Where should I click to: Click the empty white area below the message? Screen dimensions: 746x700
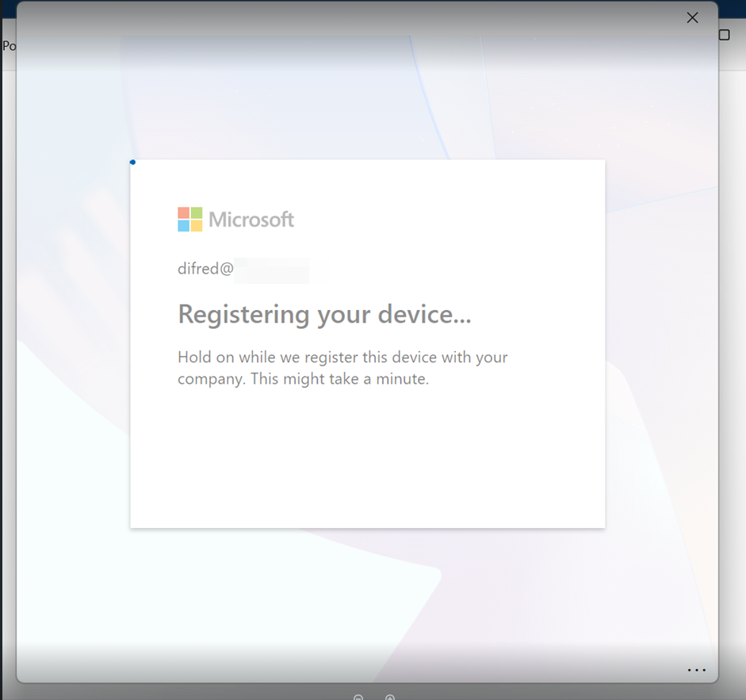pos(367,460)
